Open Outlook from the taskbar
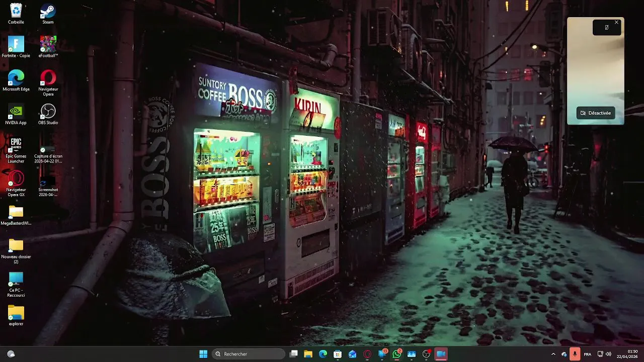The width and height of the screenshot is (644, 362). coord(352,354)
